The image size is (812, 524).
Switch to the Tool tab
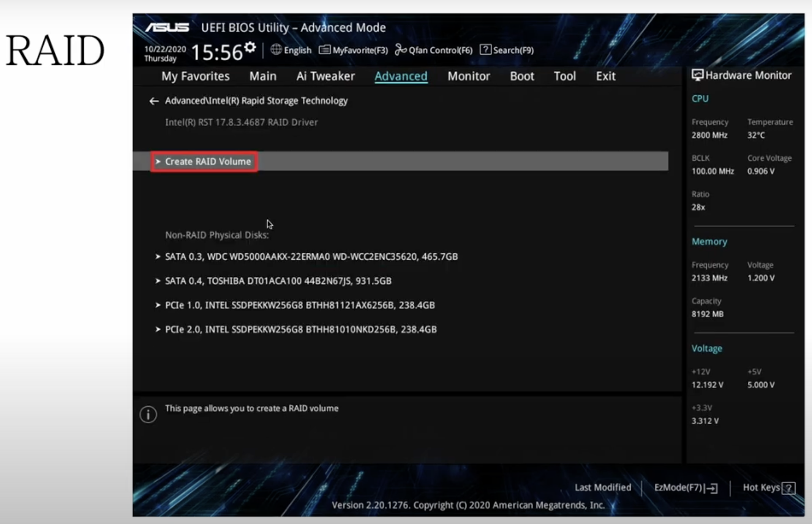point(565,76)
